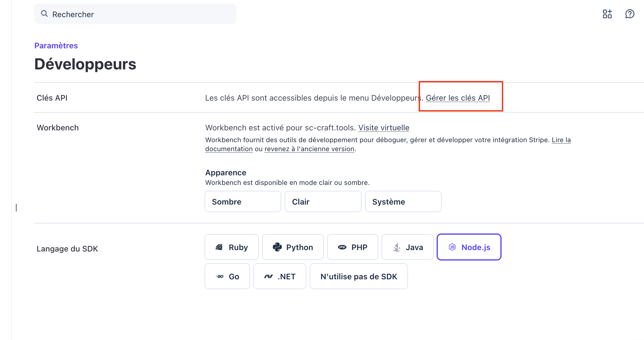Select the Node.js SDK option
644x340 pixels.
click(469, 247)
